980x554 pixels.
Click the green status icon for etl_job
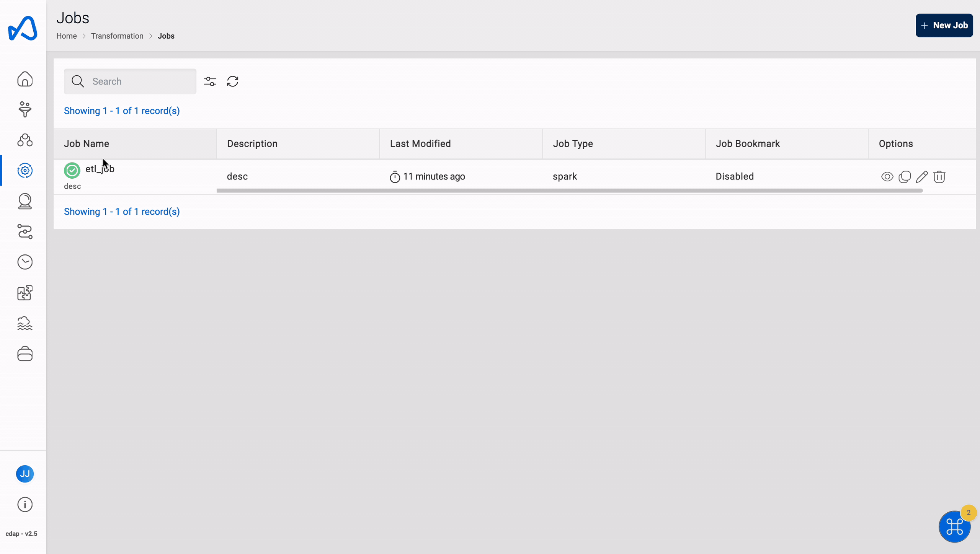(72, 169)
